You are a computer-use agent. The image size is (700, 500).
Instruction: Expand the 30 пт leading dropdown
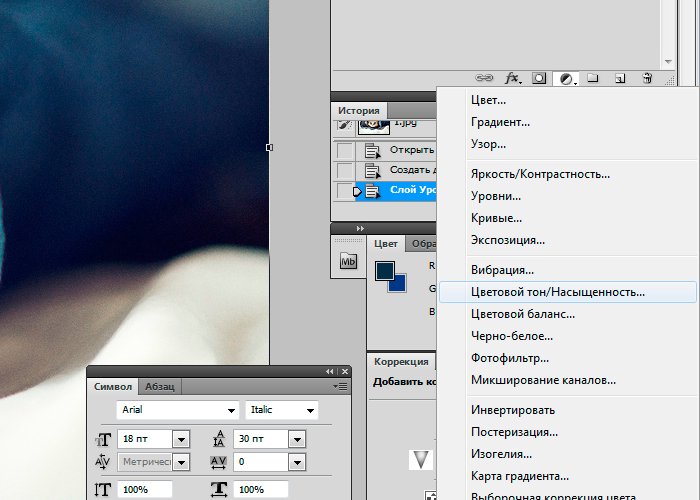click(x=296, y=438)
